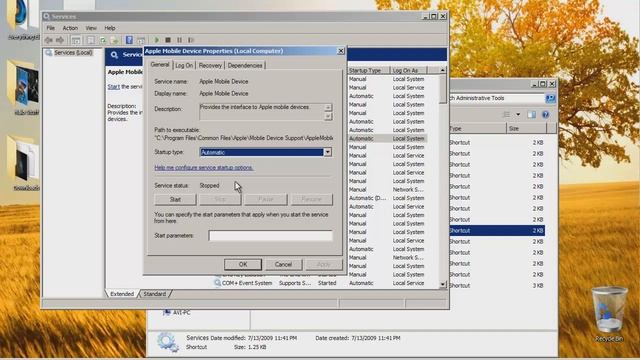Click Description box scroll down arrow
The height and width of the screenshot is (360, 640).
(328, 116)
